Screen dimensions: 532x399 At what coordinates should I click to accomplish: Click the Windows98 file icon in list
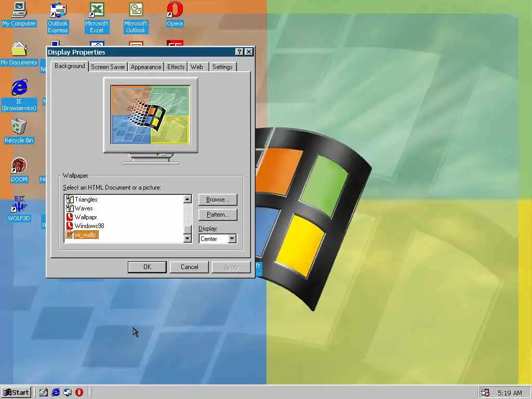[x=69, y=225]
